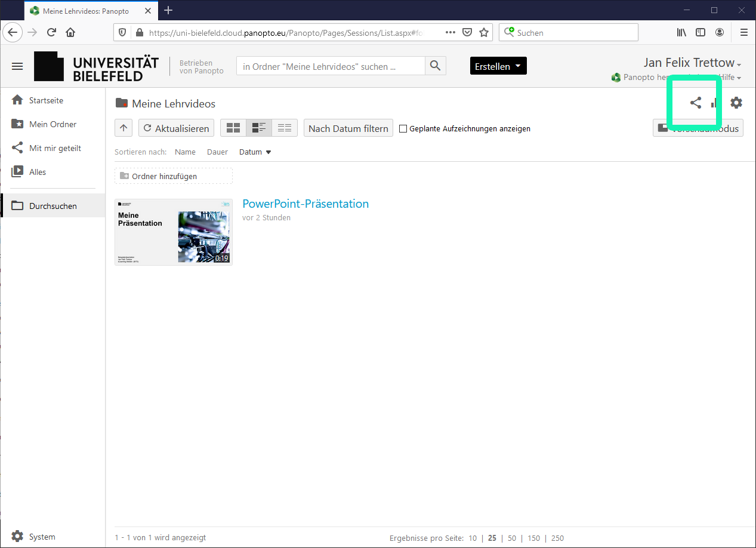The image size is (756, 548).
Task: Click the search magnifier button
Action: pos(435,66)
